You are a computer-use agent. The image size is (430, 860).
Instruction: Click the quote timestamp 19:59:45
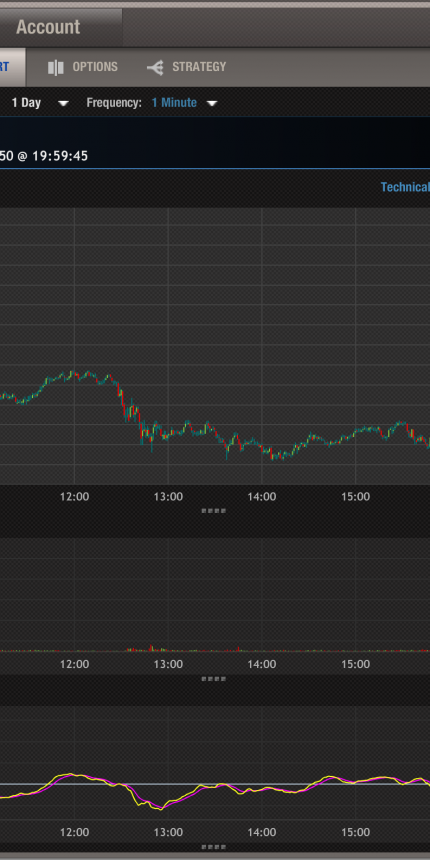tap(60, 156)
